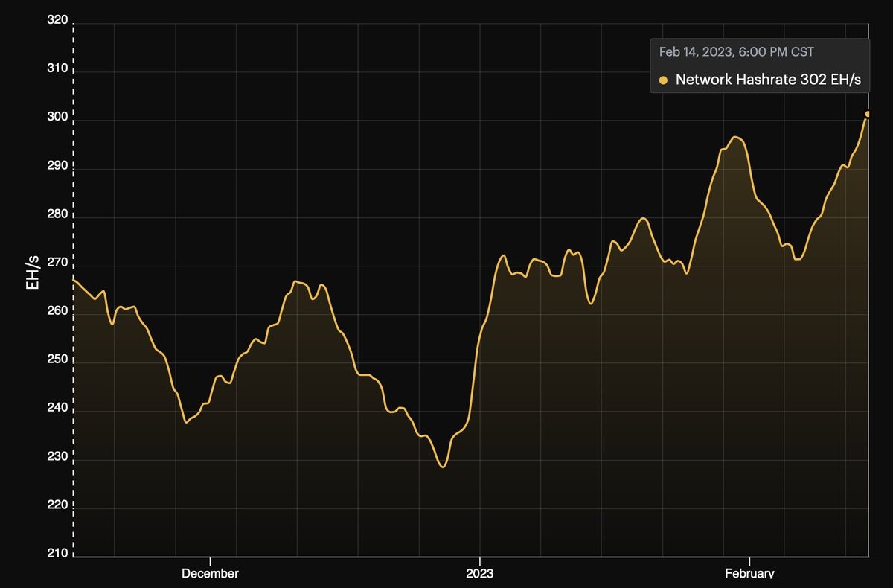893x588 pixels.
Task: Click the lowest trough of hashrate line
Action: [443, 467]
